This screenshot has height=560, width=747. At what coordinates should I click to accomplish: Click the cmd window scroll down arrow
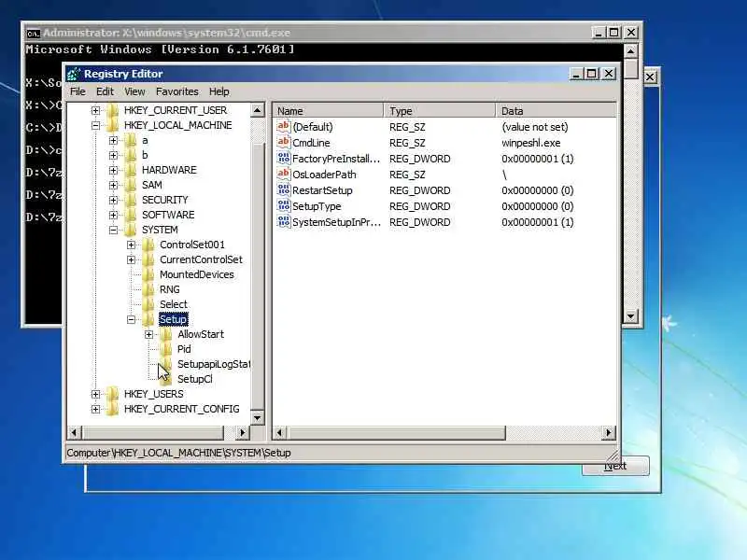pyautogui.click(x=631, y=316)
